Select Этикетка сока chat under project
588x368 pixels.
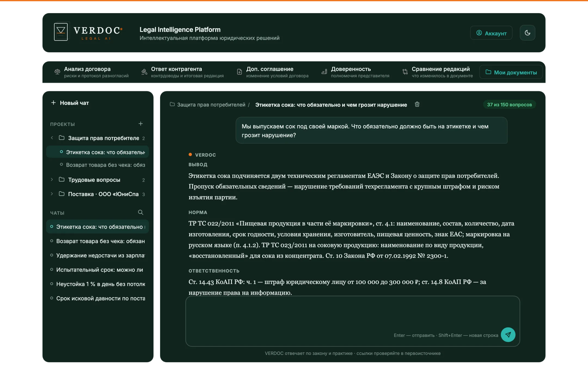point(98,152)
